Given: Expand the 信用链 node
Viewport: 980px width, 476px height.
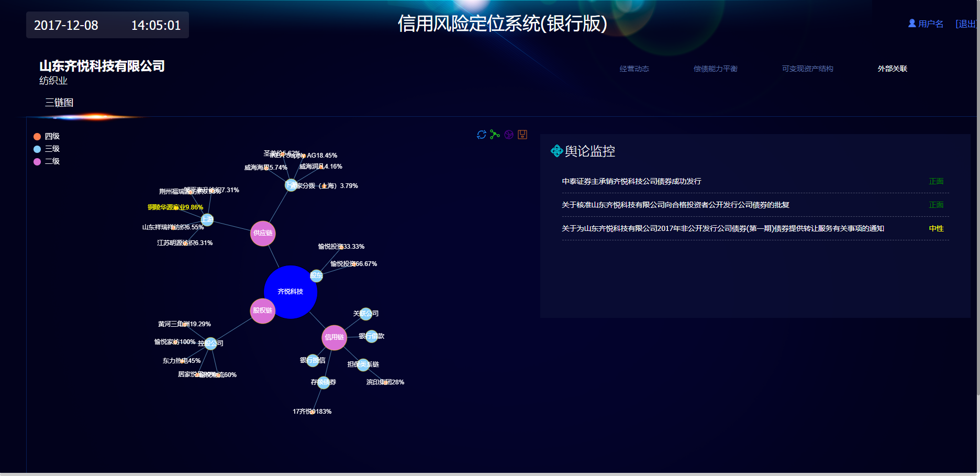Looking at the screenshot, I should coord(334,337).
